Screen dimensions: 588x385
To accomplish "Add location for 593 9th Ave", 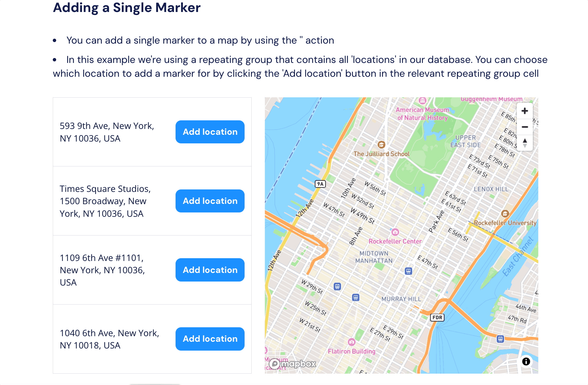I will click(210, 132).
